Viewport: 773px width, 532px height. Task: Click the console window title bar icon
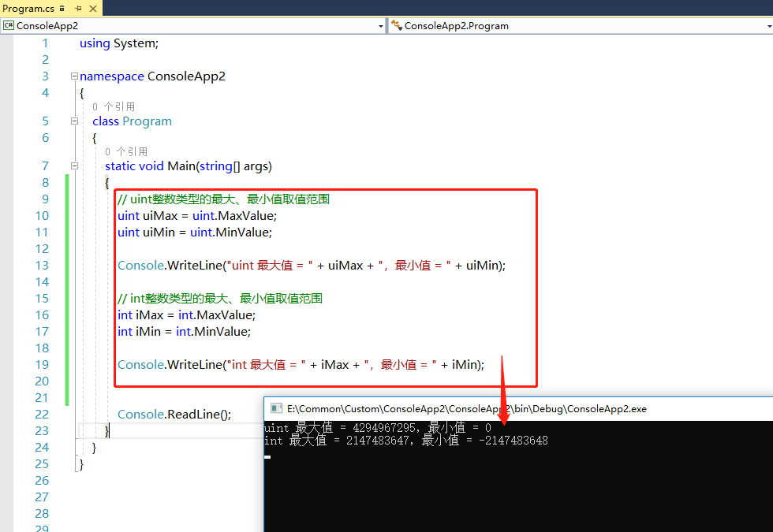(x=276, y=408)
